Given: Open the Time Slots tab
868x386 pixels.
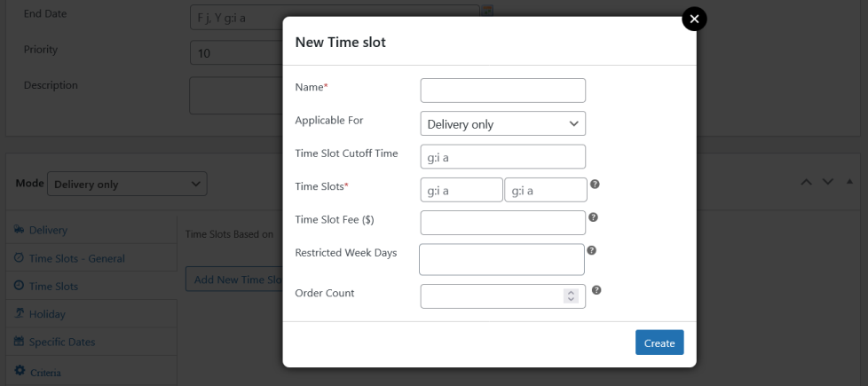Looking at the screenshot, I should click(53, 286).
